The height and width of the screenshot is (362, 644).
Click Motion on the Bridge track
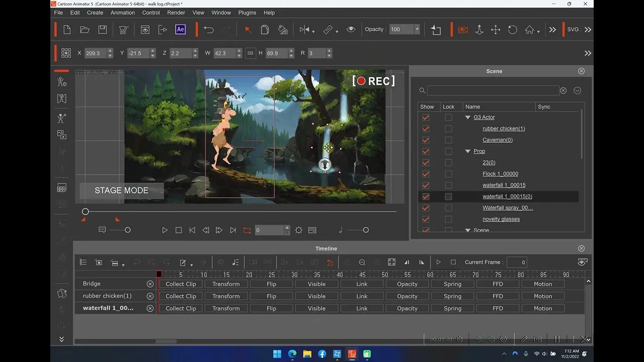543,284
